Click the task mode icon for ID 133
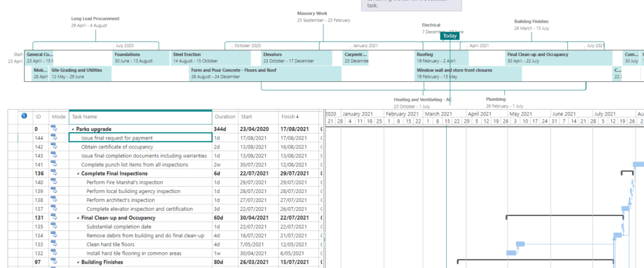Image resolution: width=644 pixels, height=268 pixels. click(x=53, y=244)
